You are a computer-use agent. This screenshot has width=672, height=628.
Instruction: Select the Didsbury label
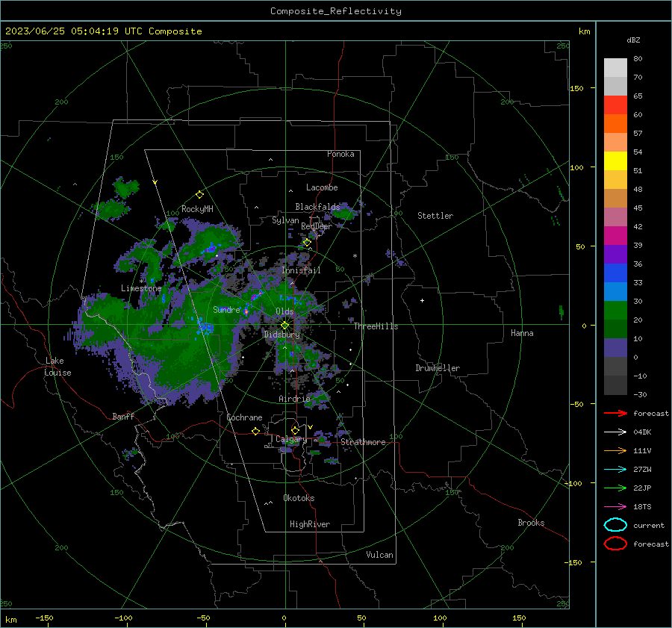281,335
